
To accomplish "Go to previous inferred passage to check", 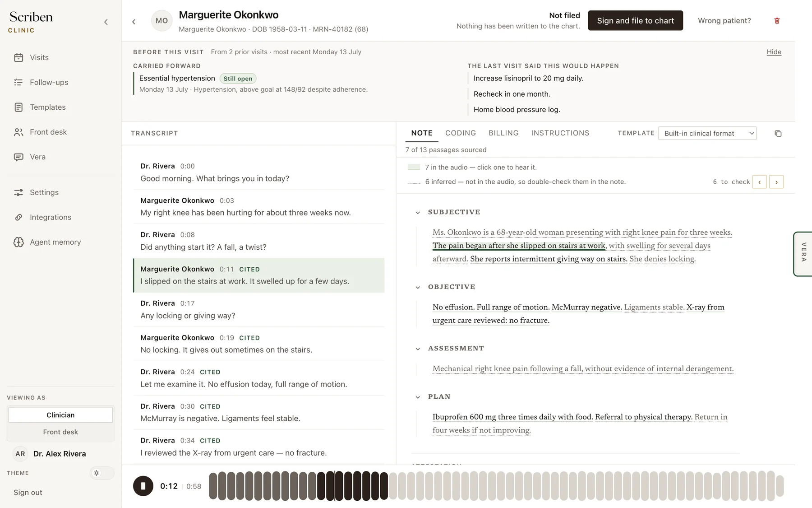I will [760, 182].
